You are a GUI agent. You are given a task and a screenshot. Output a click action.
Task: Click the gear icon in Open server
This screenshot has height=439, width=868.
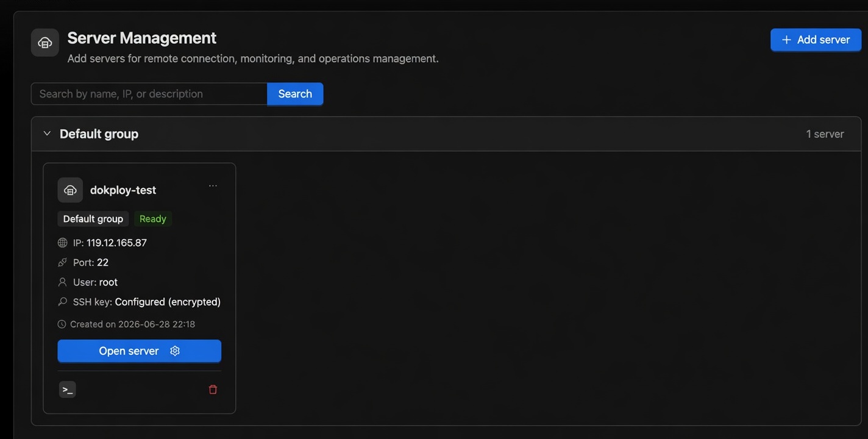pos(175,351)
